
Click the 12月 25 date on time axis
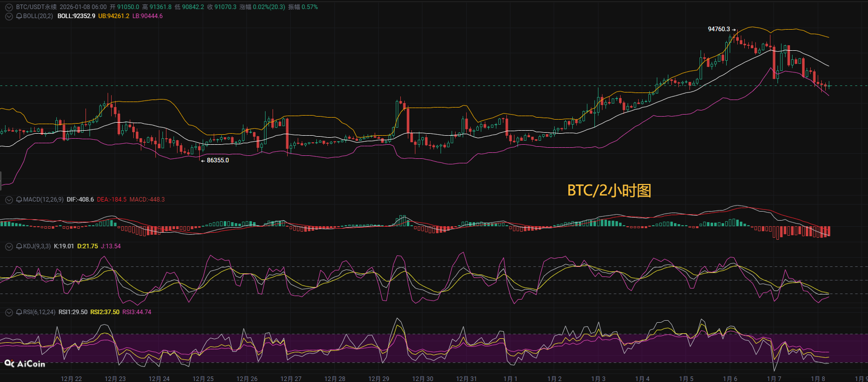[203, 378]
